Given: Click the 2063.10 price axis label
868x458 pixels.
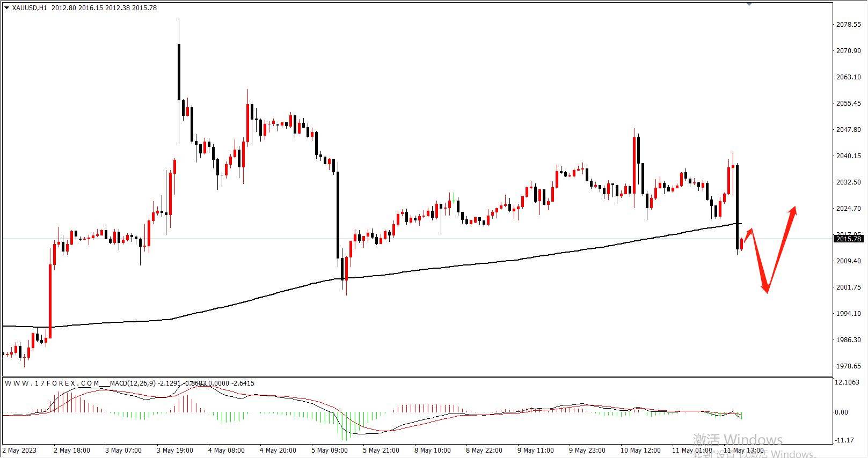Looking at the screenshot, I should tap(848, 77).
